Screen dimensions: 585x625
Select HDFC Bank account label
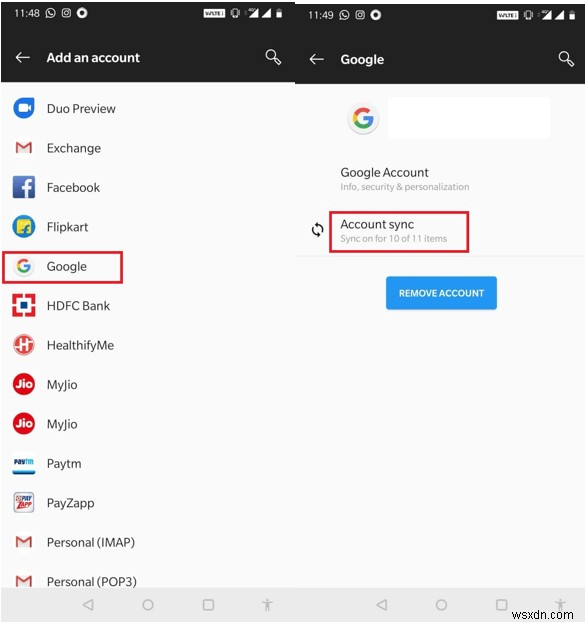point(78,306)
